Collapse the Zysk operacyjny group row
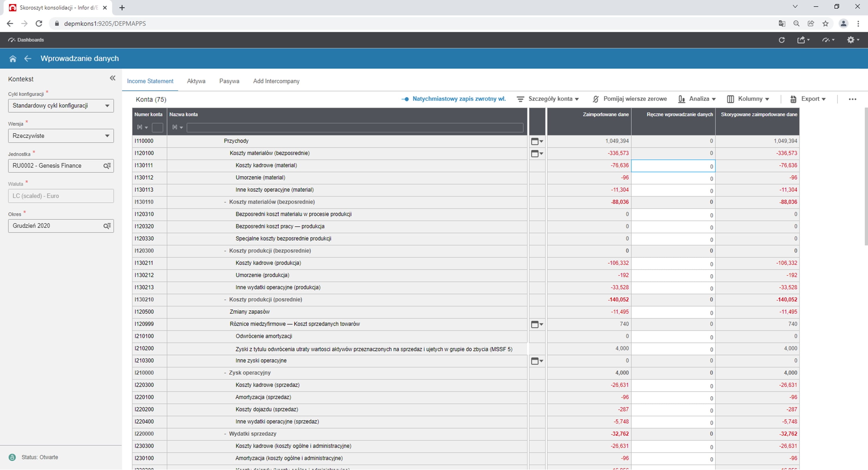The height and width of the screenshot is (470, 868). 225,373
